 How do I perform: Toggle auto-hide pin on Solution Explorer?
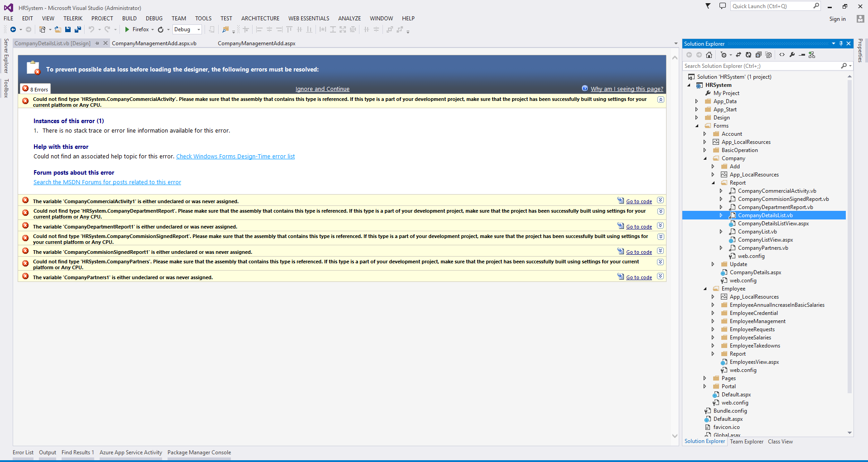[841, 43]
